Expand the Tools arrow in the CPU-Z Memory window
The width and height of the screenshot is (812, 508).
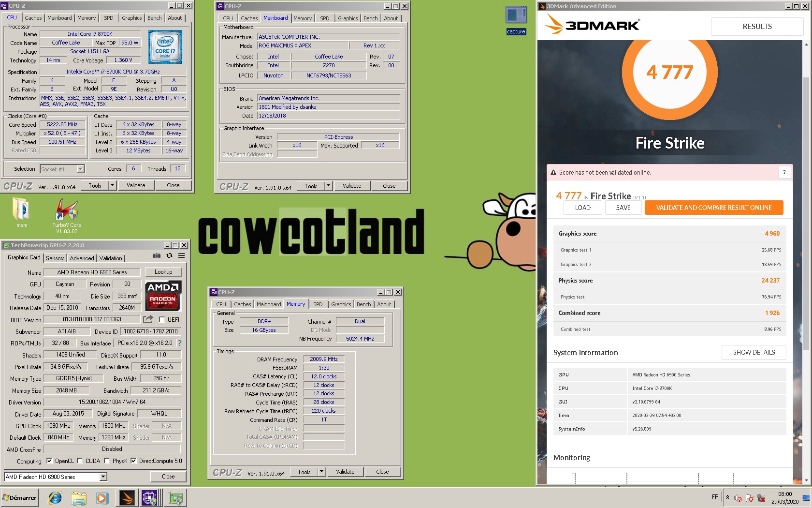[322, 472]
